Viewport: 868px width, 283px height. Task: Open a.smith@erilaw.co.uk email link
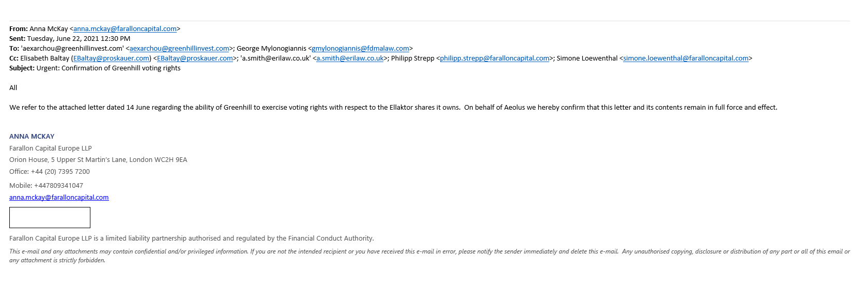click(350, 58)
